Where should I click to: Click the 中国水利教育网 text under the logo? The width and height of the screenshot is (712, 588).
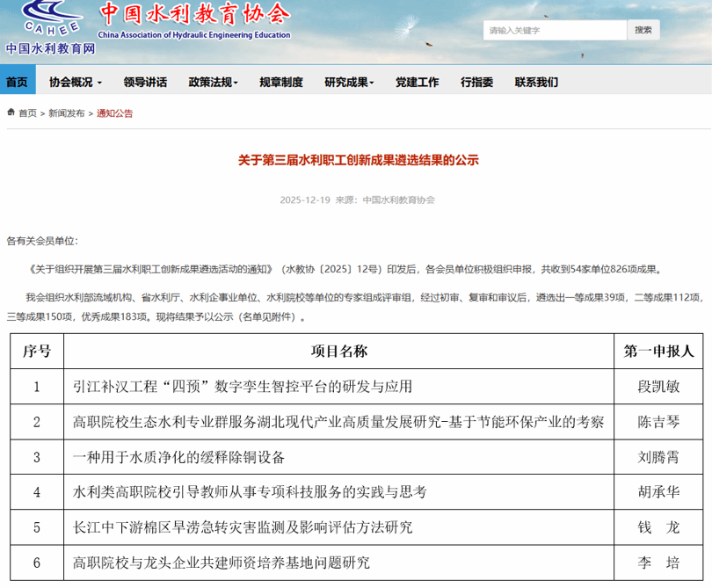[49, 49]
